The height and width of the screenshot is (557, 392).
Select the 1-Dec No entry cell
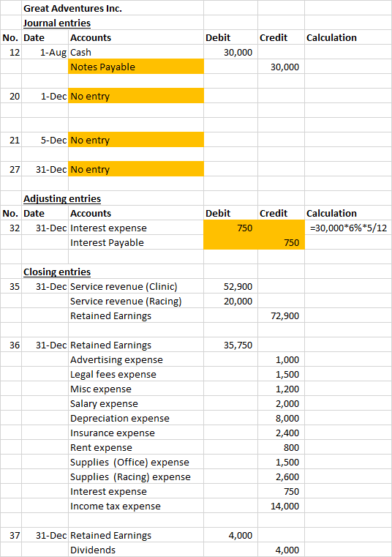click(x=136, y=97)
